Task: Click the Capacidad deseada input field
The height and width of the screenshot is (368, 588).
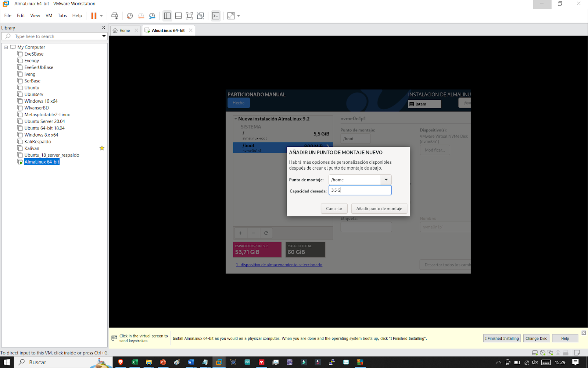Action: [360, 190]
